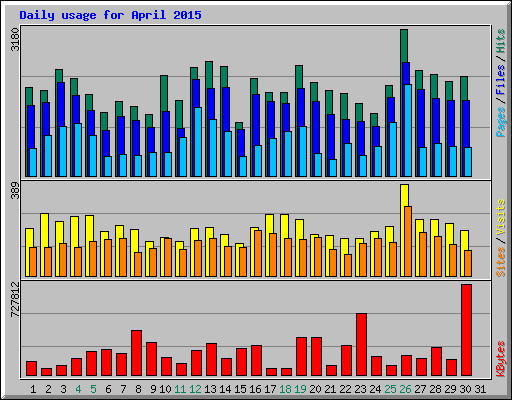512x400 pixels.
Task: Click day label 24 on the x-axis
Action: (375, 389)
